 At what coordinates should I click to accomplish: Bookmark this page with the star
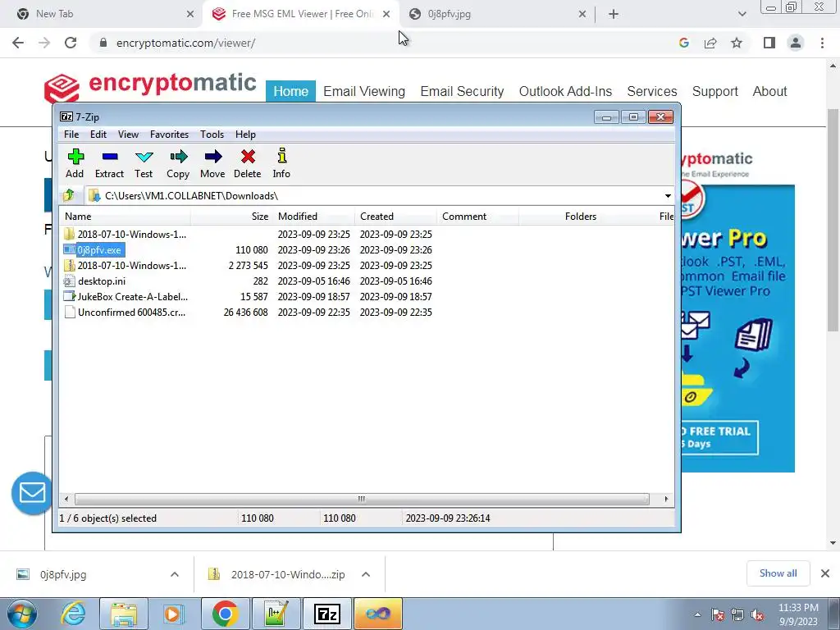pos(737,43)
